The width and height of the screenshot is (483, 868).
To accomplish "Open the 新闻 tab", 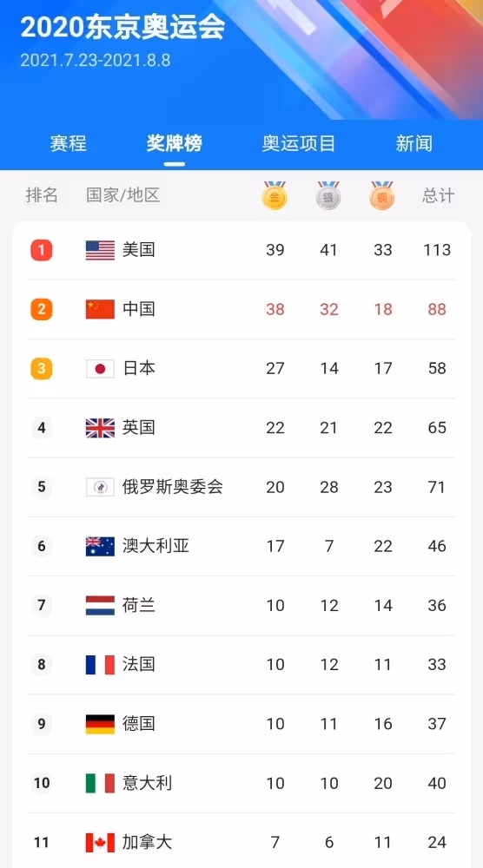I will tap(414, 143).
